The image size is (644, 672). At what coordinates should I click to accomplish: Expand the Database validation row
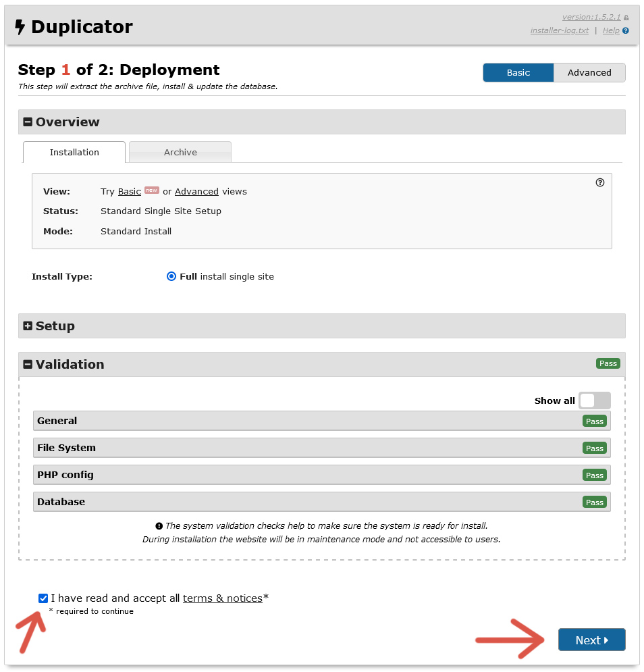[322, 502]
